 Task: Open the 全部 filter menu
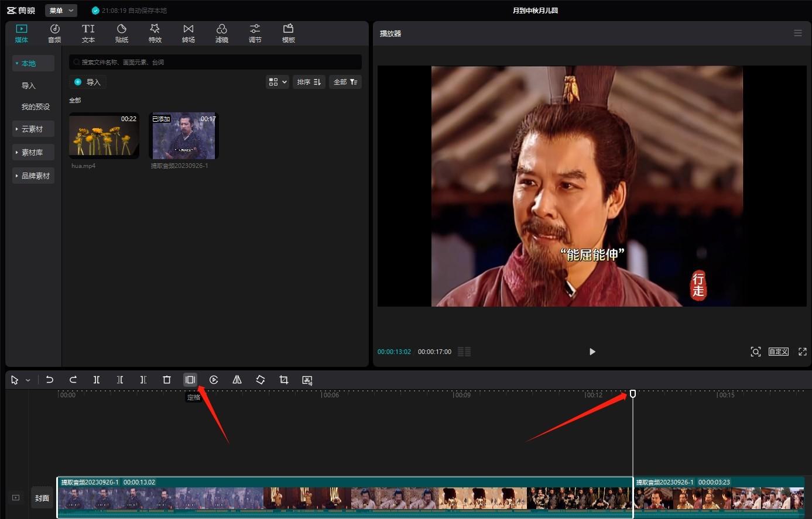(345, 82)
